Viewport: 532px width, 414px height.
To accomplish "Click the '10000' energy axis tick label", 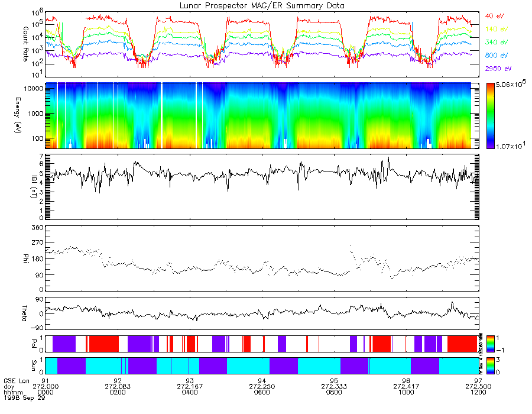I will [x=33, y=89].
